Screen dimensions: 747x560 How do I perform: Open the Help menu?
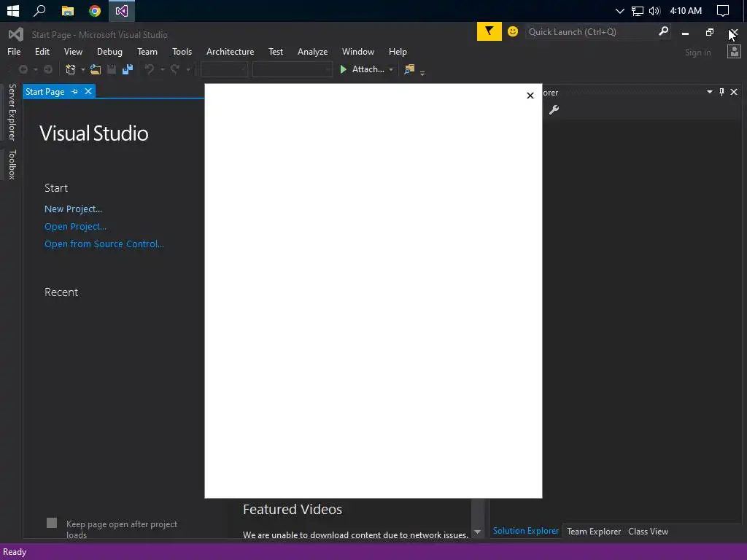(x=398, y=52)
